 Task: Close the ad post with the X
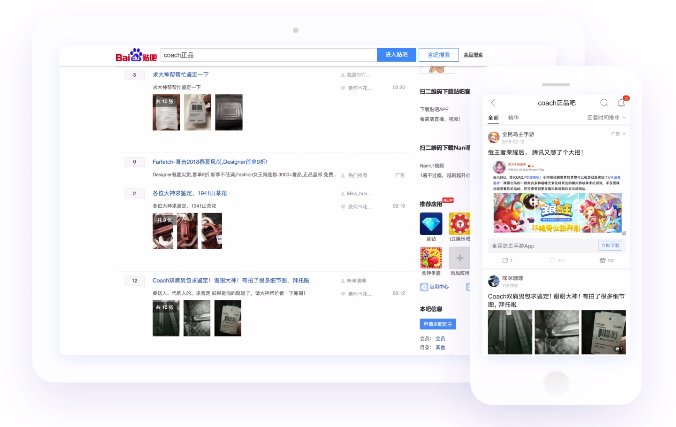coord(624,134)
